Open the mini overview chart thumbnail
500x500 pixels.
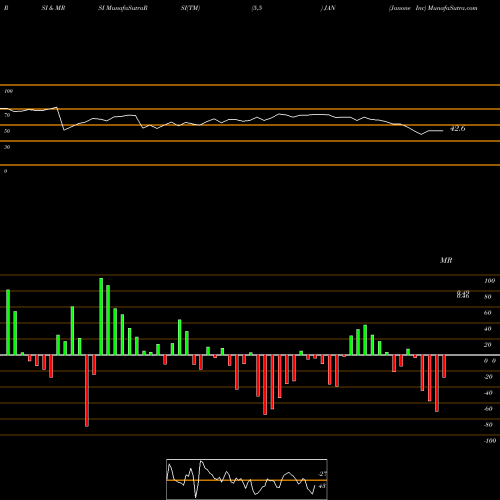(x=247, y=479)
